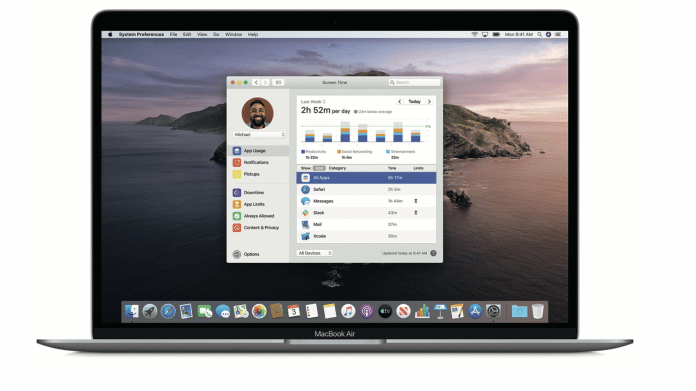This screenshot has width=696, height=391.
Task: Open Photos from the Dock
Action: click(259, 312)
